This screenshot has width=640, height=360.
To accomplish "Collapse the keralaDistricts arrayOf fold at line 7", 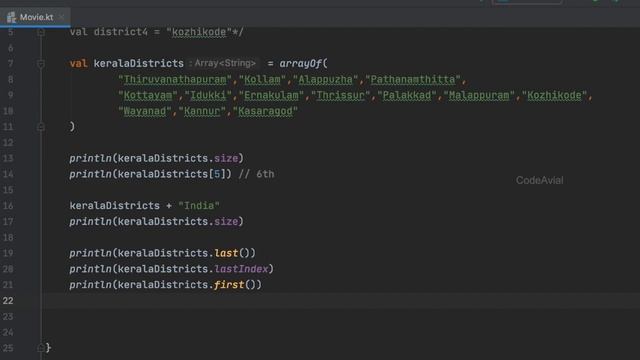I will (41, 64).
